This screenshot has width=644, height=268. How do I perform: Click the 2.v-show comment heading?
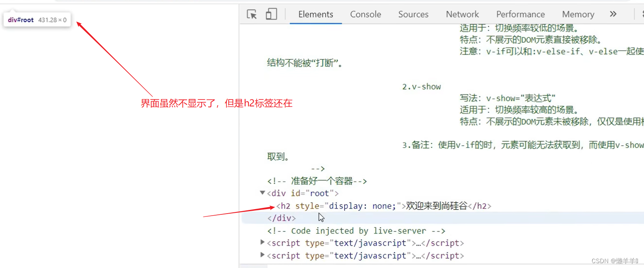[x=421, y=86]
